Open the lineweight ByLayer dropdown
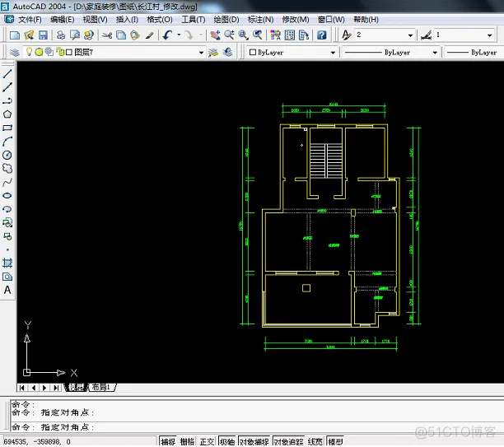504x447 pixels. (x=474, y=52)
